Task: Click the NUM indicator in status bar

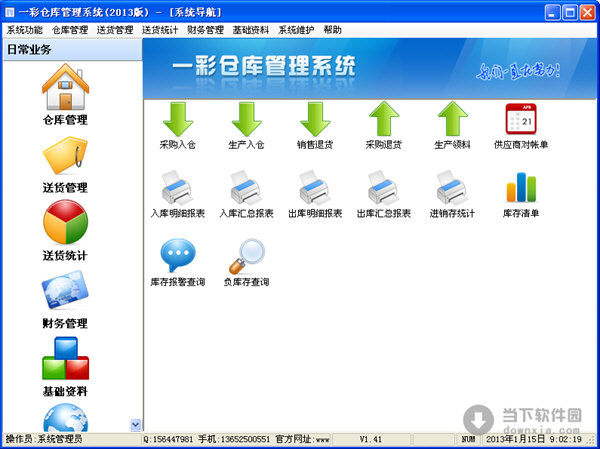Action: pos(468,439)
